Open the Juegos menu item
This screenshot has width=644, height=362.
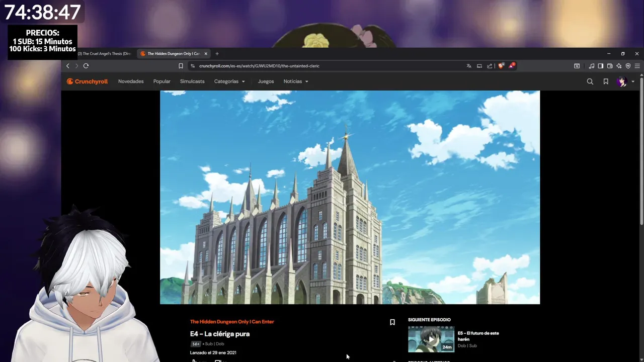pos(266,81)
